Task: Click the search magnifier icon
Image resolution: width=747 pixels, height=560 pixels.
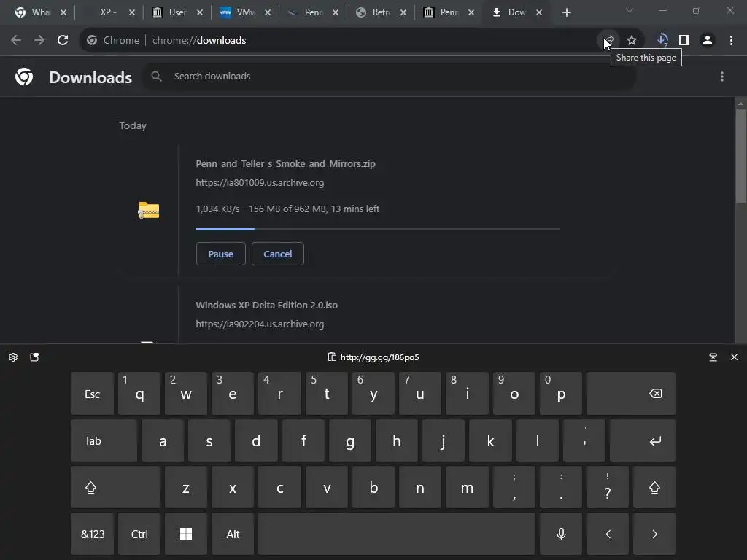Action: [x=156, y=76]
